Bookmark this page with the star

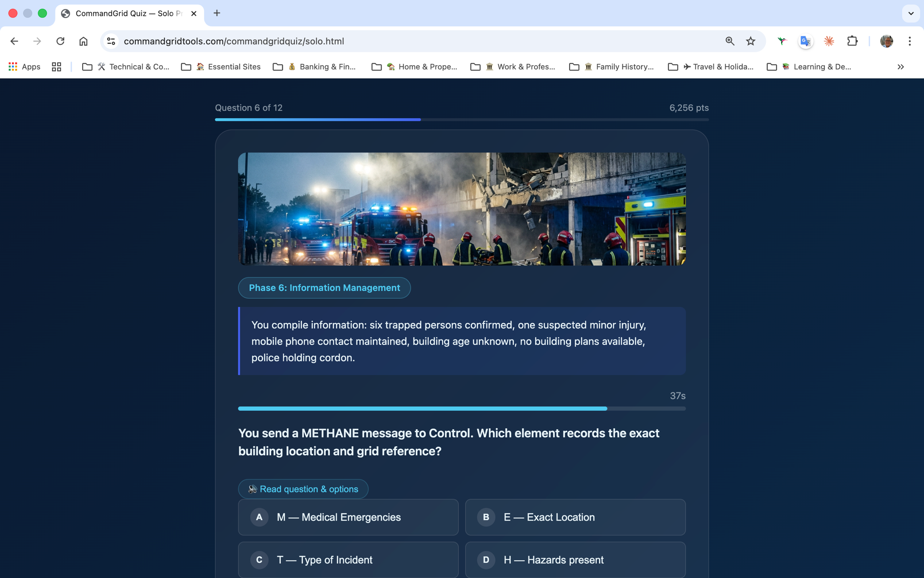(x=751, y=41)
